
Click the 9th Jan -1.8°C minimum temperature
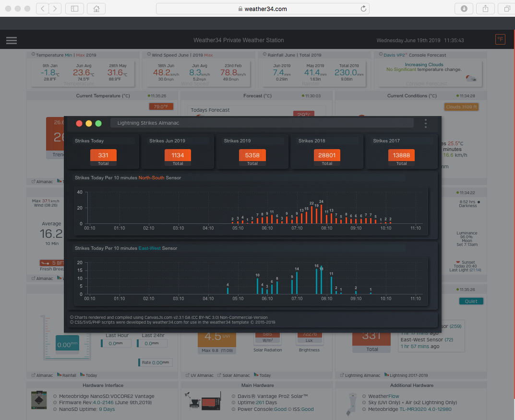click(x=50, y=72)
